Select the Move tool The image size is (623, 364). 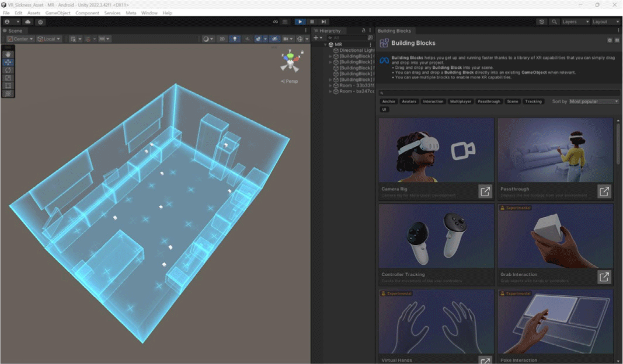[x=8, y=62]
